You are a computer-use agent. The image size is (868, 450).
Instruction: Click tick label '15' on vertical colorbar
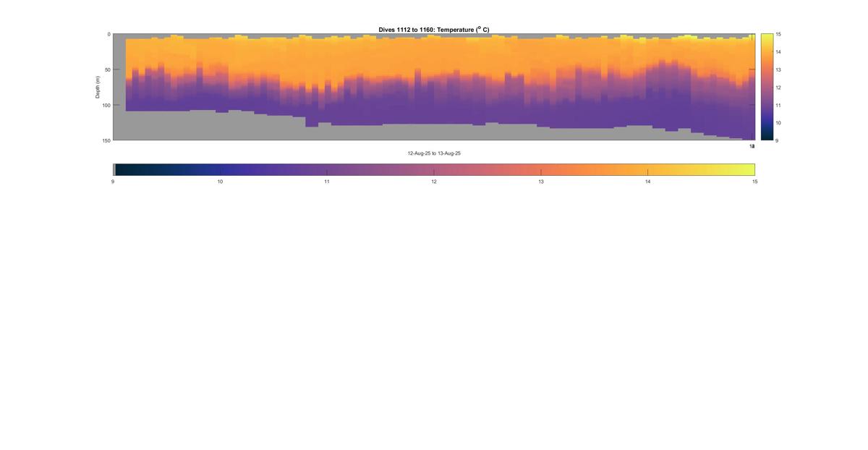[x=778, y=35]
